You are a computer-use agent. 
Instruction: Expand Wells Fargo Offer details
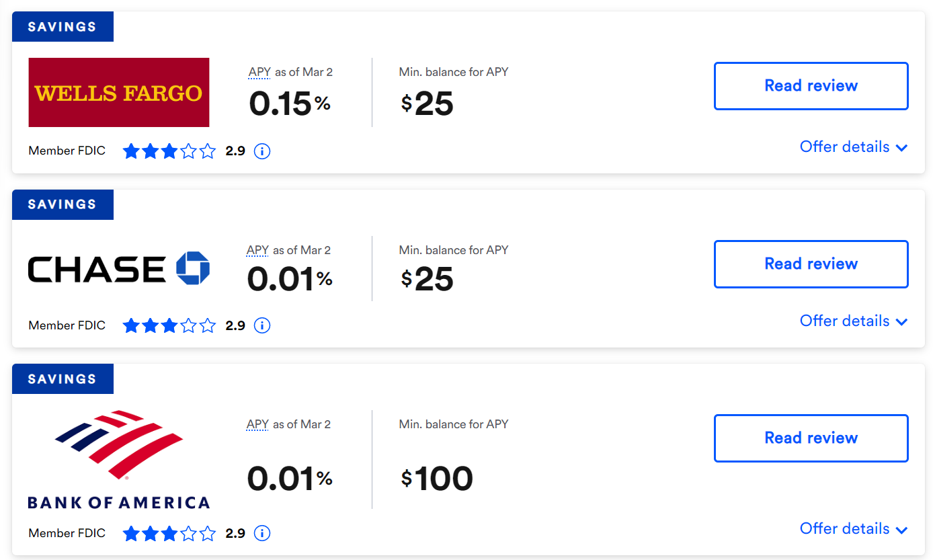point(854,147)
